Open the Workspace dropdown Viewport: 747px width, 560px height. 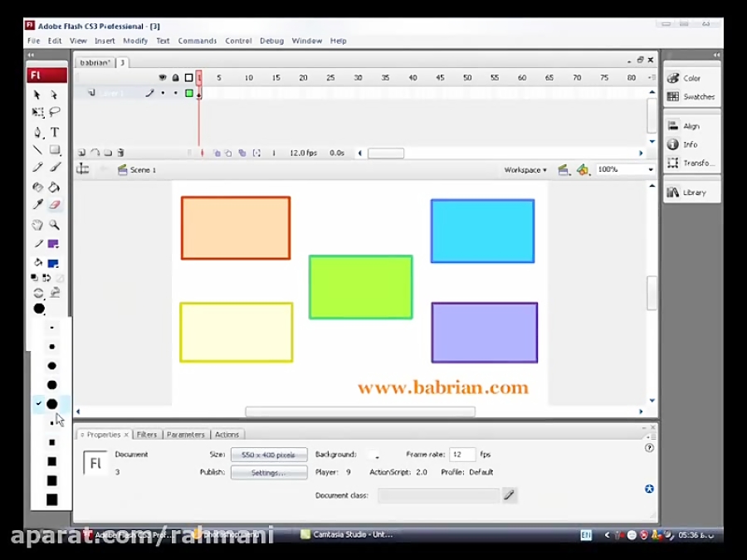(x=525, y=169)
